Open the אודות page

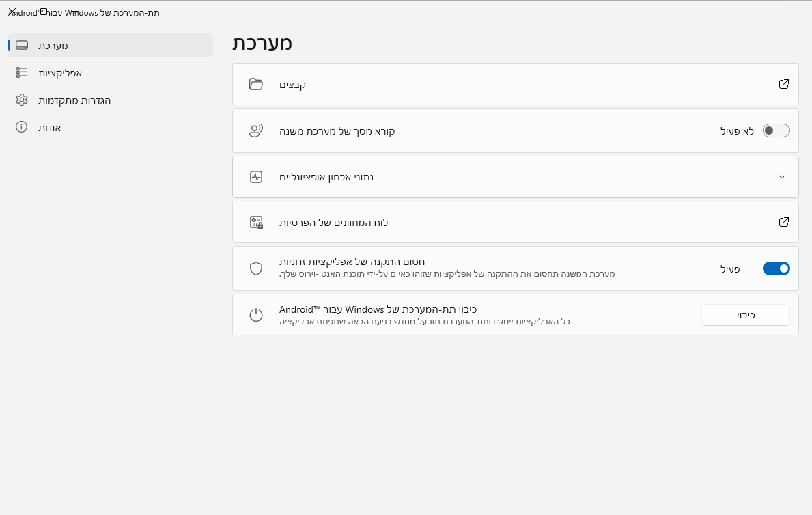[111, 128]
